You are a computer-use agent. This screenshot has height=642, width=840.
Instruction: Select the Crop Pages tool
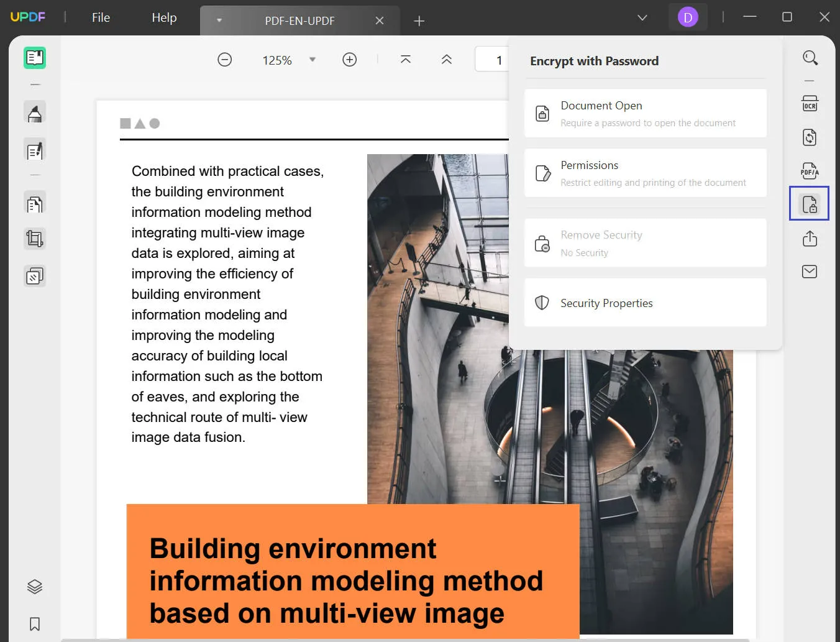tap(35, 239)
